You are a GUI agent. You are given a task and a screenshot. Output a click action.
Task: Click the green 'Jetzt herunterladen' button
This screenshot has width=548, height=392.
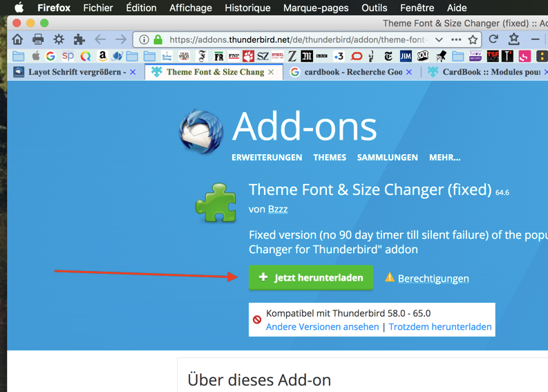311,278
